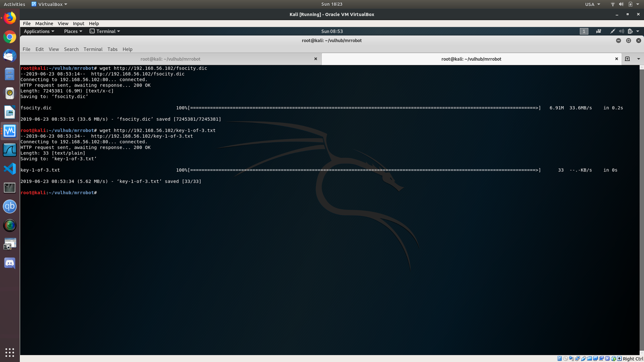The height and width of the screenshot is (362, 644).
Task: Select the system monitor icon in dock
Action: coord(10,131)
